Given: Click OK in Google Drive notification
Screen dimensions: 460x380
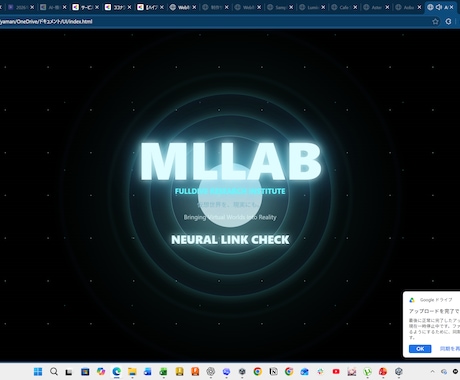Looking at the screenshot, I should point(420,349).
